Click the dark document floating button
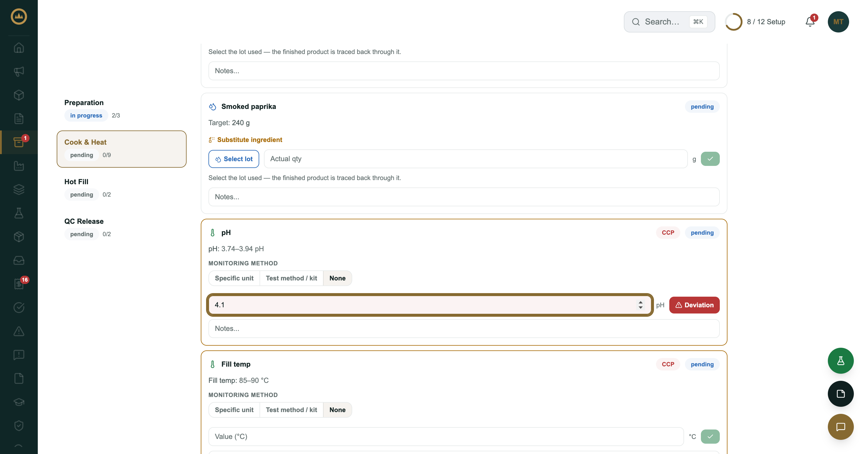The width and height of the screenshot is (868, 454). (x=840, y=394)
